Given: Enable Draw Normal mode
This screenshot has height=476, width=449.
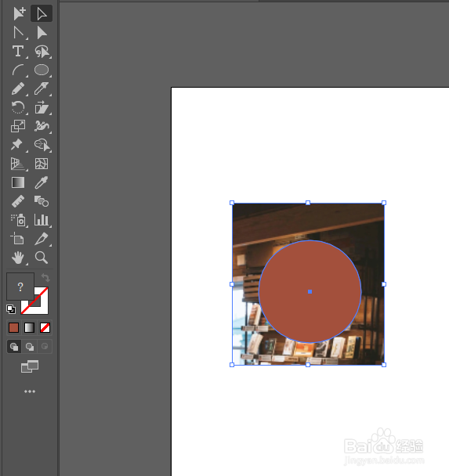Looking at the screenshot, I should 14,346.
